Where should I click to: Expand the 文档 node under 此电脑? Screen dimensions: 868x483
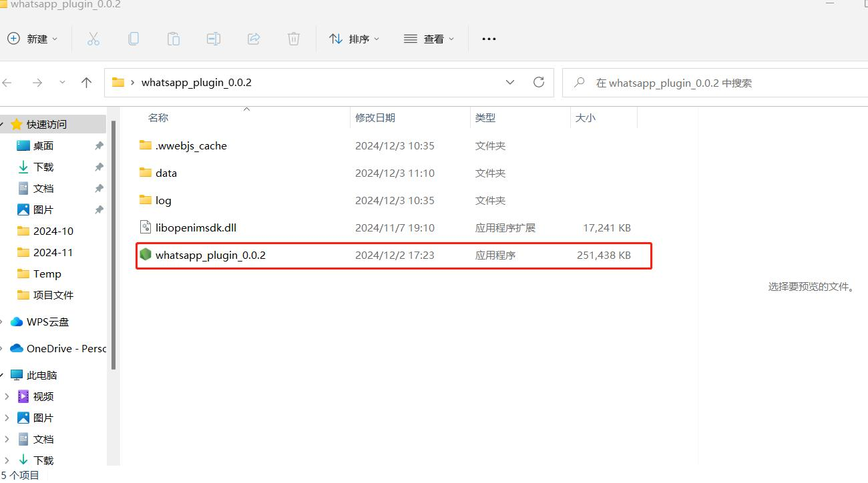tap(7, 439)
